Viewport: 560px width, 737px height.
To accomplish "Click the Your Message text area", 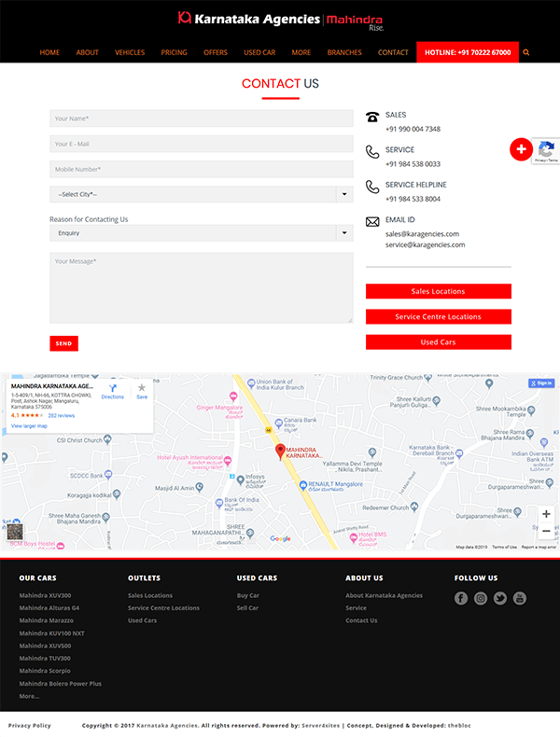I will coord(202,288).
